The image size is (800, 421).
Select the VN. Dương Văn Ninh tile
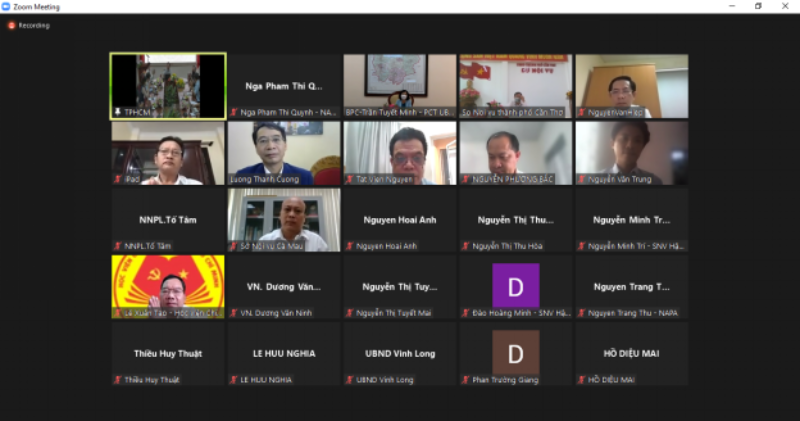click(x=284, y=286)
